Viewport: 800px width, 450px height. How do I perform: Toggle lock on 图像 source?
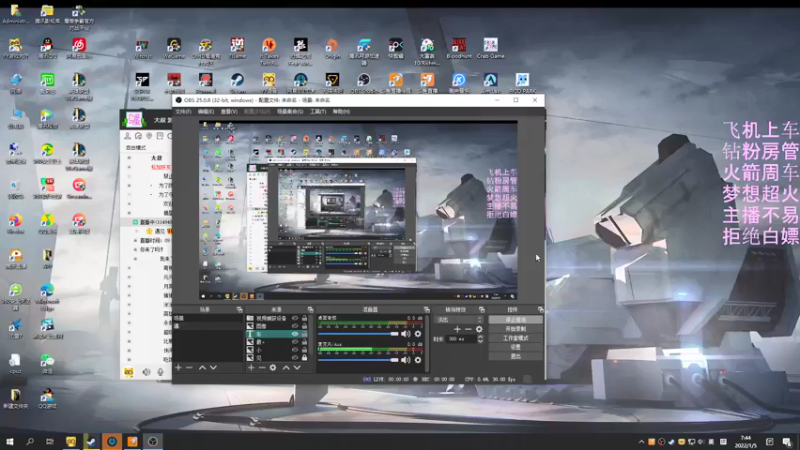pos(304,326)
